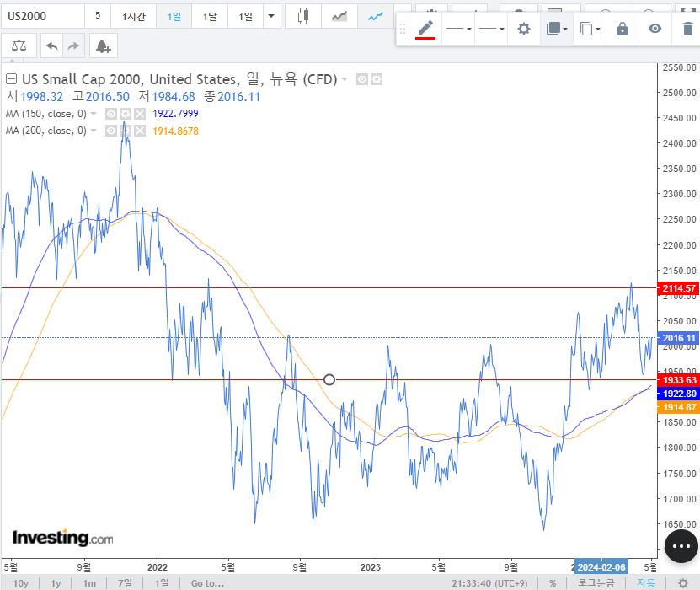Select the second 1일 interval beside dropdown
The width and height of the screenshot is (700, 590).
point(245,17)
